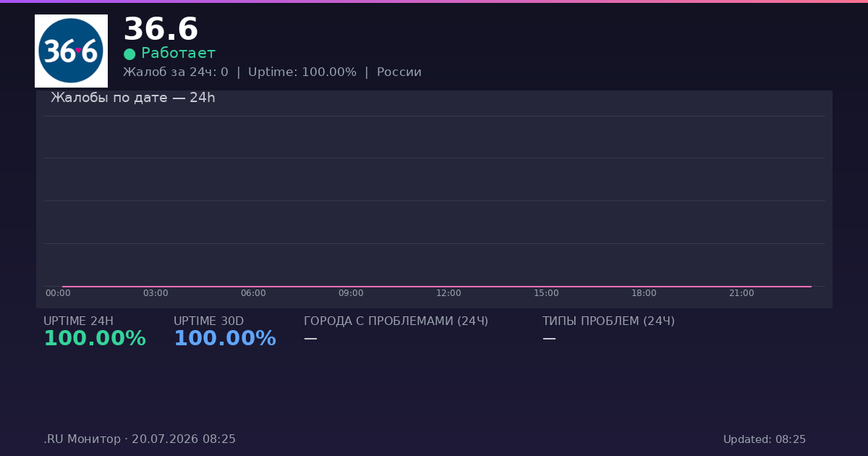Click the 06:00 time axis marker

pyautogui.click(x=253, y=293)
